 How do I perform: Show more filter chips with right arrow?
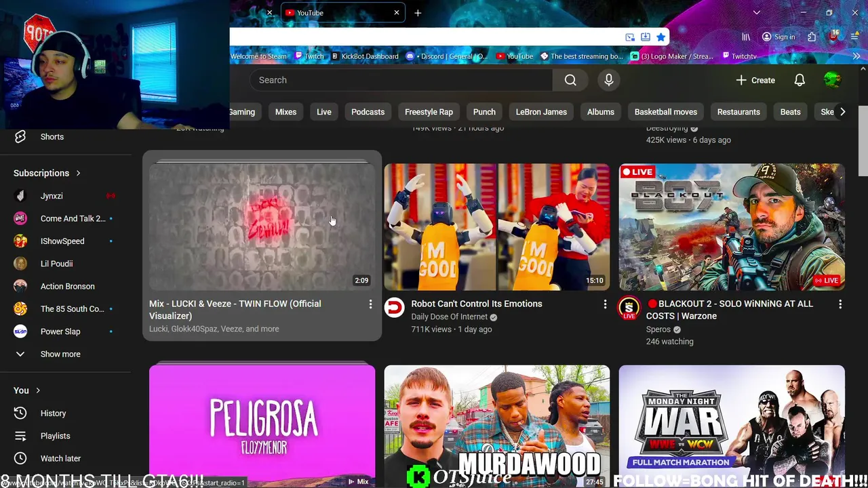pos(842,112)
